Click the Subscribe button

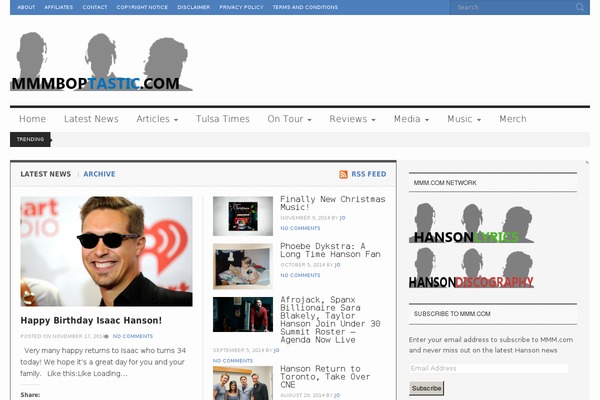(x=426, y=388)
